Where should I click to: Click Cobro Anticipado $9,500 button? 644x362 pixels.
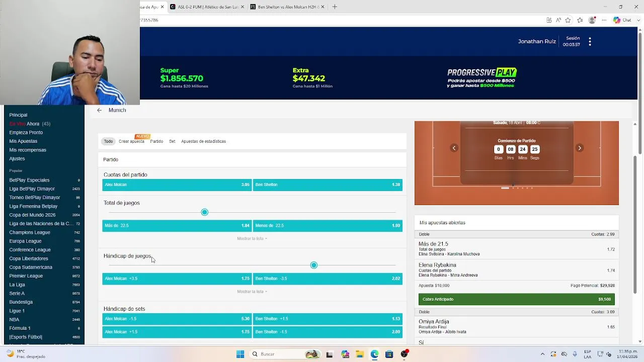click(x=516, y=299)
